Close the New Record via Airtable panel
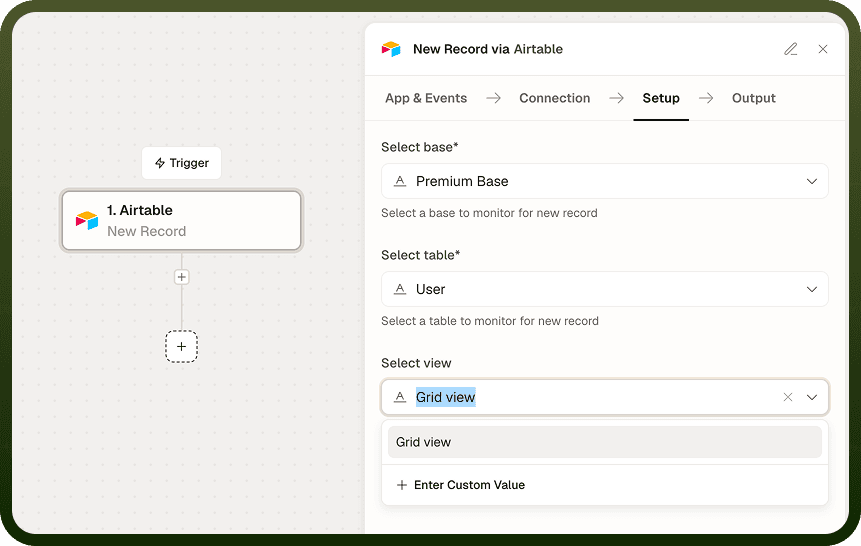861x546 pixels. [823, 49]
